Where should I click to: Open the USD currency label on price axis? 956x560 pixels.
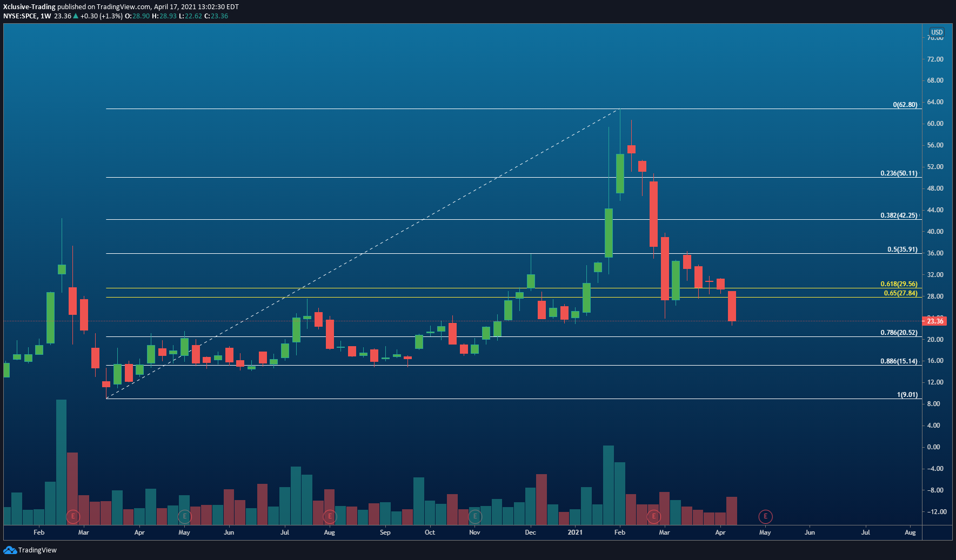(937, 32)
